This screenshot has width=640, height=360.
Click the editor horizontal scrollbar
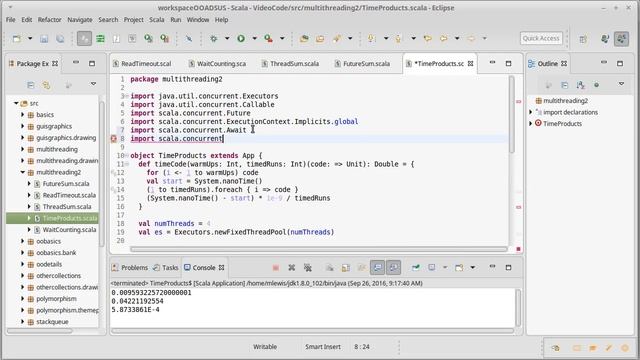[x=319, y=249]
